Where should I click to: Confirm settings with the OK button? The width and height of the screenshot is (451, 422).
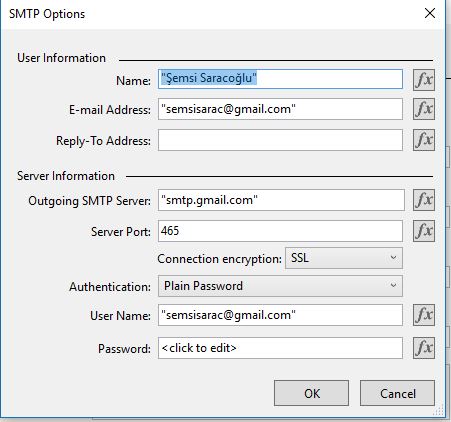[x=311, y=393]
